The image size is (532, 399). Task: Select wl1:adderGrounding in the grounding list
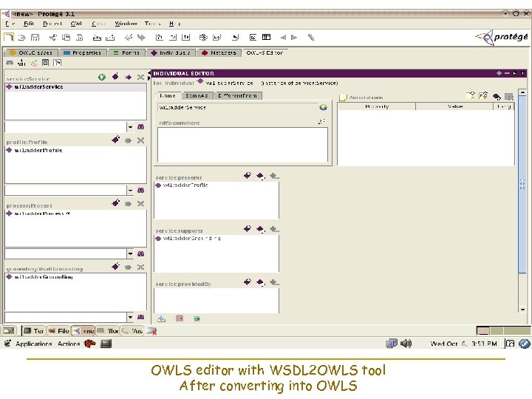click(x=75, y=277)
